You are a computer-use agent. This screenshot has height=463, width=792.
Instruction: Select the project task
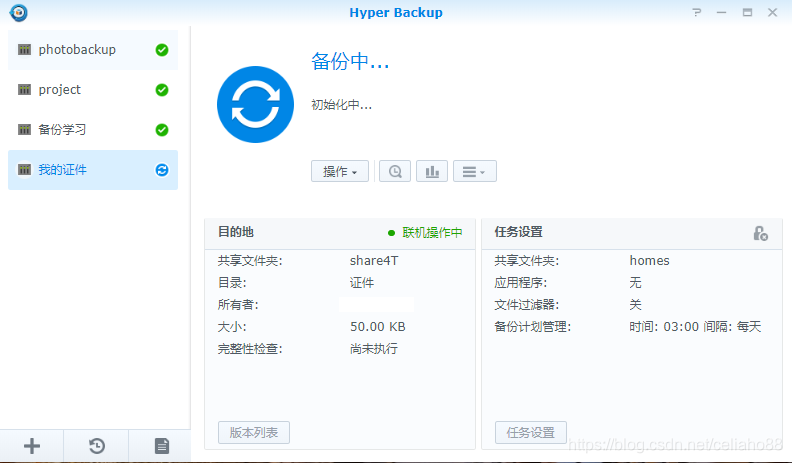pyautogui.click(x=93, y=90)
